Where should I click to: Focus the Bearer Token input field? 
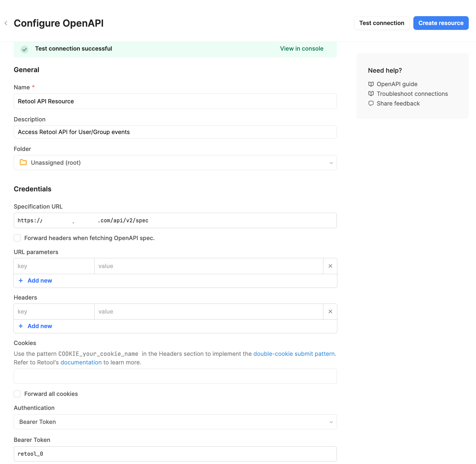[x=175, y=454]
